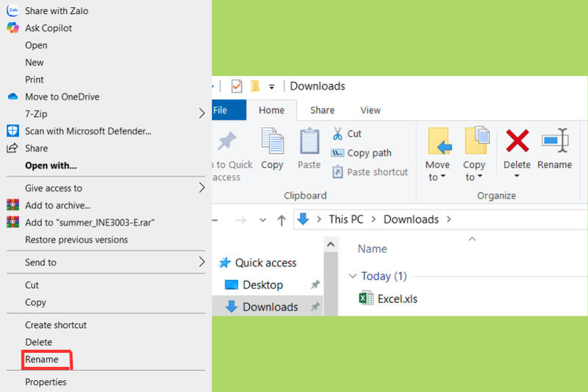The image size is (588, 392).
Task: Click This PC in the address bar
Action: point(346,219)
